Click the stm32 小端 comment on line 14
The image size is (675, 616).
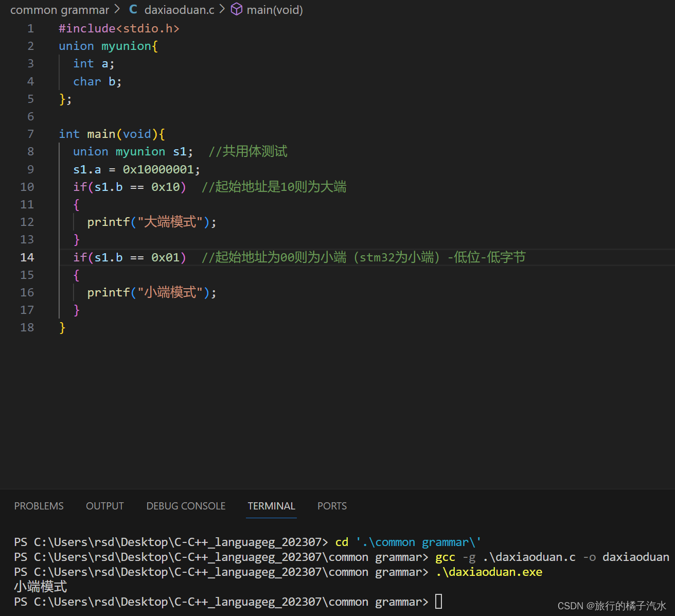click(x=363, y=257)
